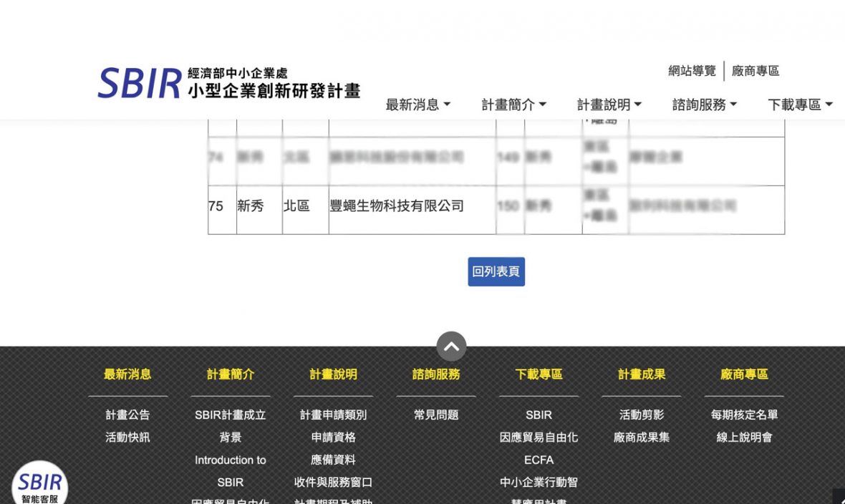Open the 廠商專區 link in top bar
The height and width of the screenshot is (504, 845).
[755, 71]
